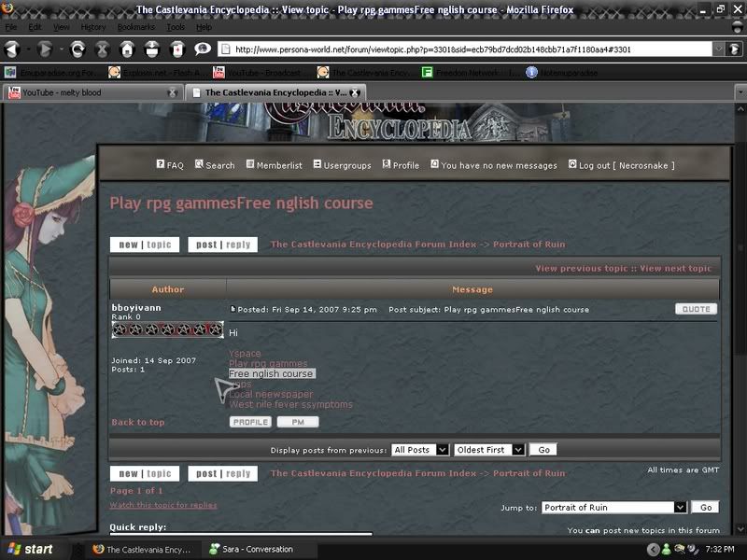The image size is (747, 560).
Task: Click the Go arrow beside the address bar
Action: pyautogui.click(x=734, y=49)
